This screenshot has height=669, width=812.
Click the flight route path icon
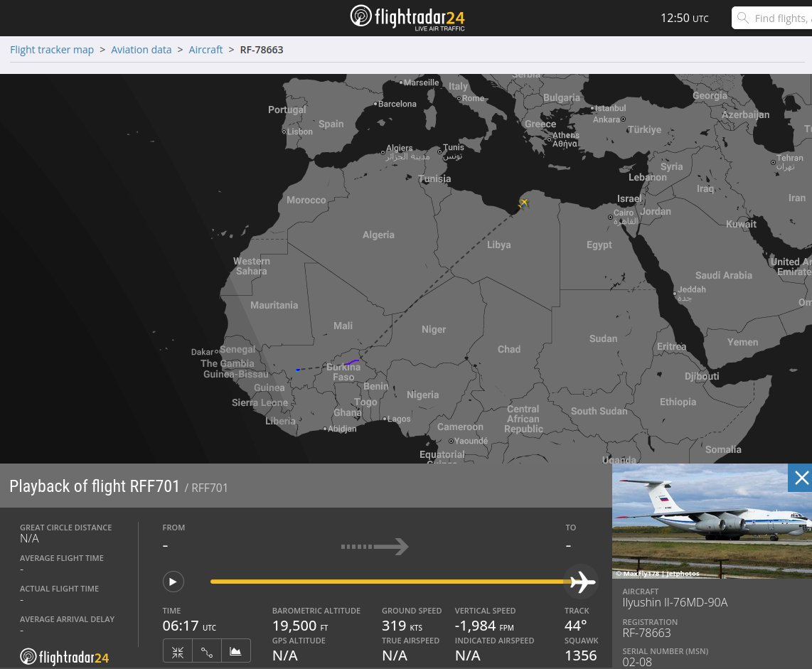click(207, 652)
